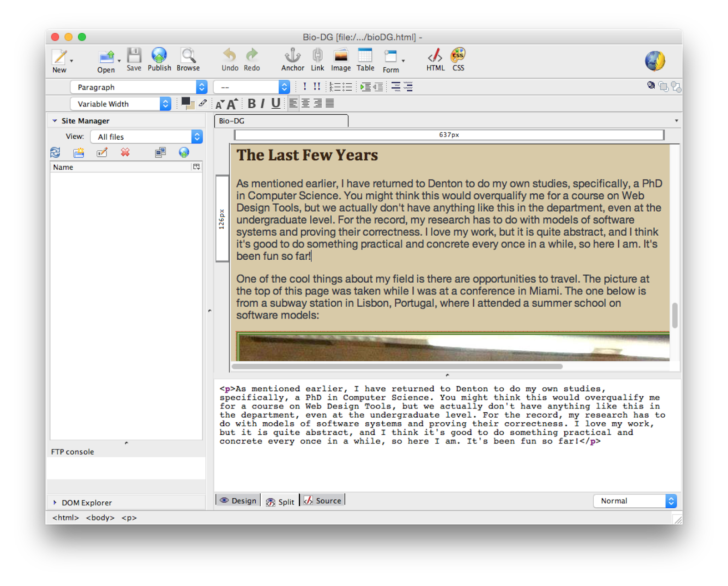
Task: Insert a Table from the toolbar
Action: [x=365, y=60]
